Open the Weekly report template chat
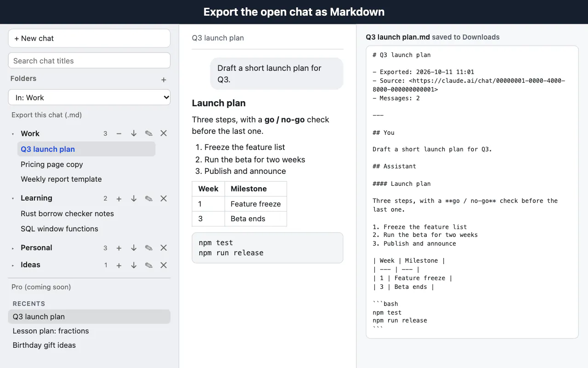 61,179
